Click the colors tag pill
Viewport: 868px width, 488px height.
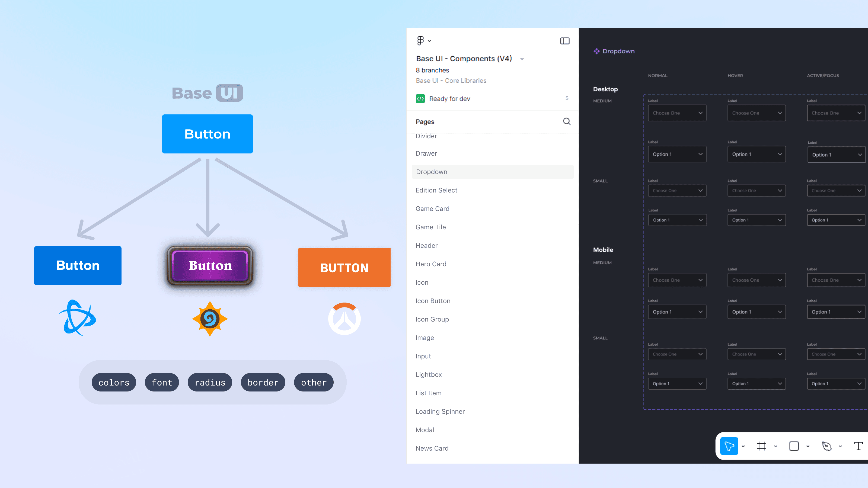pyautogui.click(x=114, y=382)
